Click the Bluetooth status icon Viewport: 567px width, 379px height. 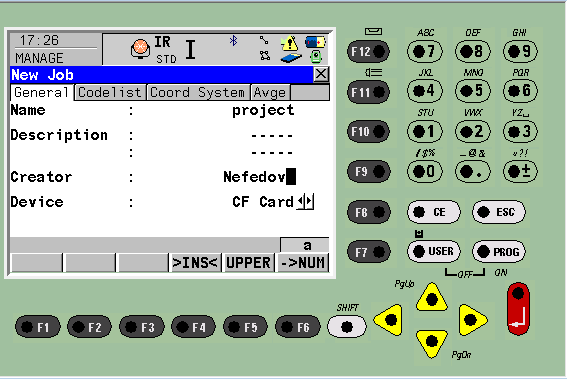234,41
